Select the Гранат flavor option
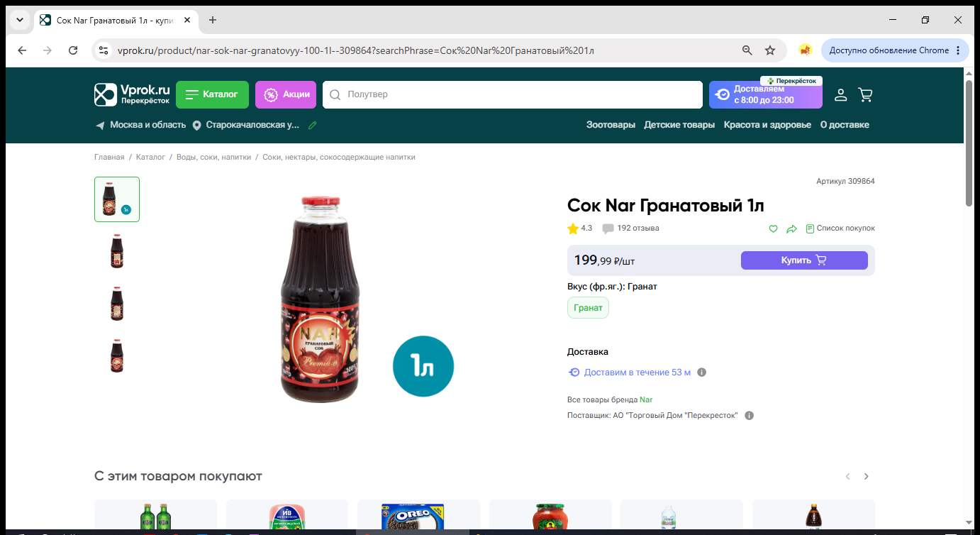The height and width of the screenshot is (535, 980). [588, 308]
